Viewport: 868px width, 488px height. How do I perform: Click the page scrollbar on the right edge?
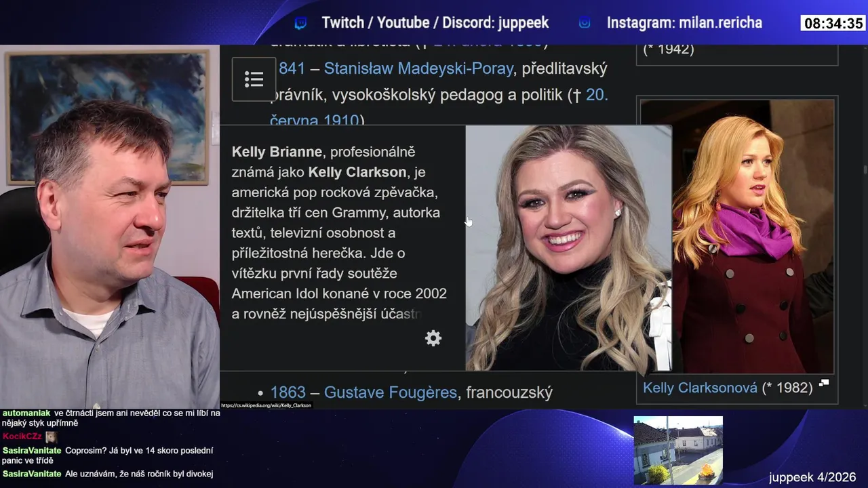tap(864, 169)
